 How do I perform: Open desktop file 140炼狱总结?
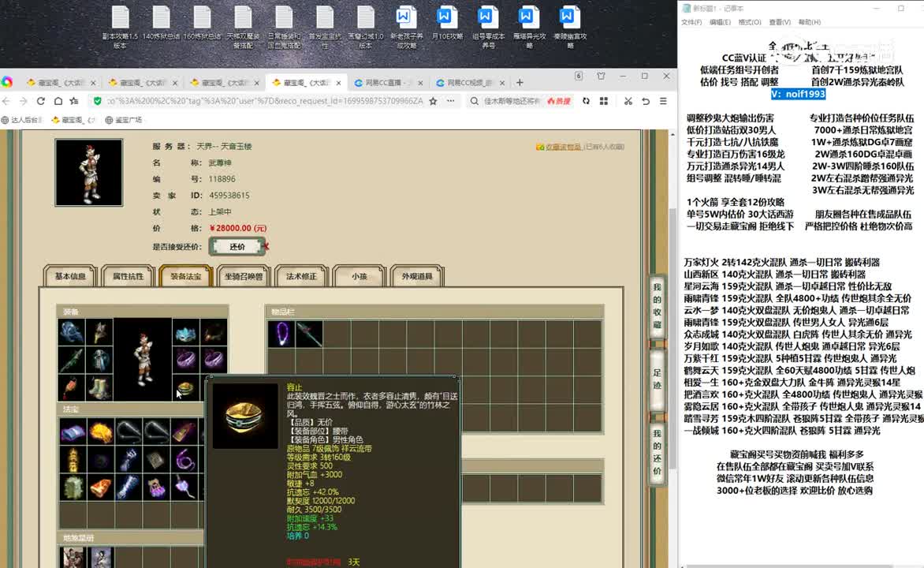161,24
